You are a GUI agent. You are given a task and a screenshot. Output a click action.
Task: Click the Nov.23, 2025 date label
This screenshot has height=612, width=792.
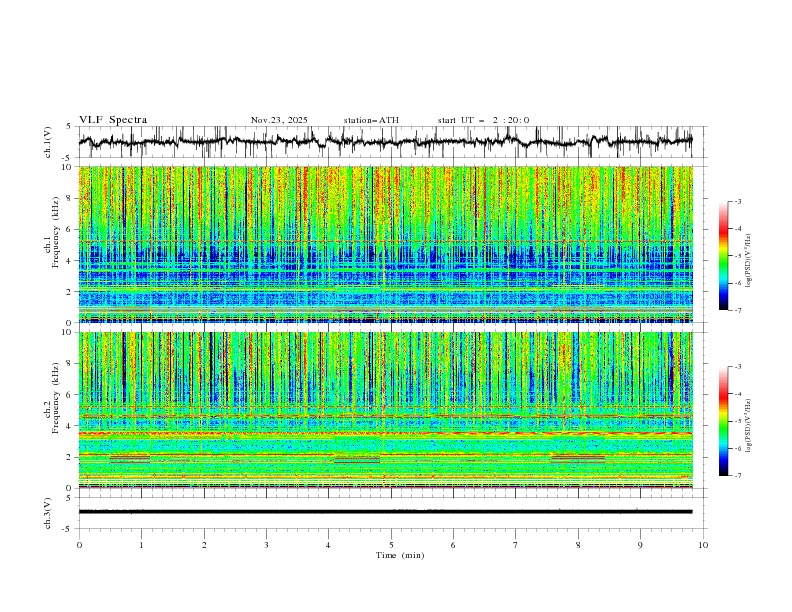coord(279,120)
